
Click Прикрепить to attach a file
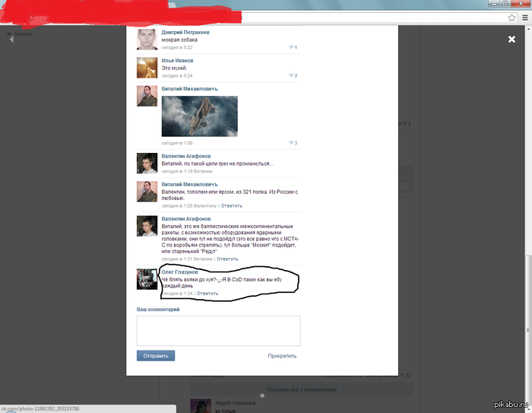[x=282, y=356]
